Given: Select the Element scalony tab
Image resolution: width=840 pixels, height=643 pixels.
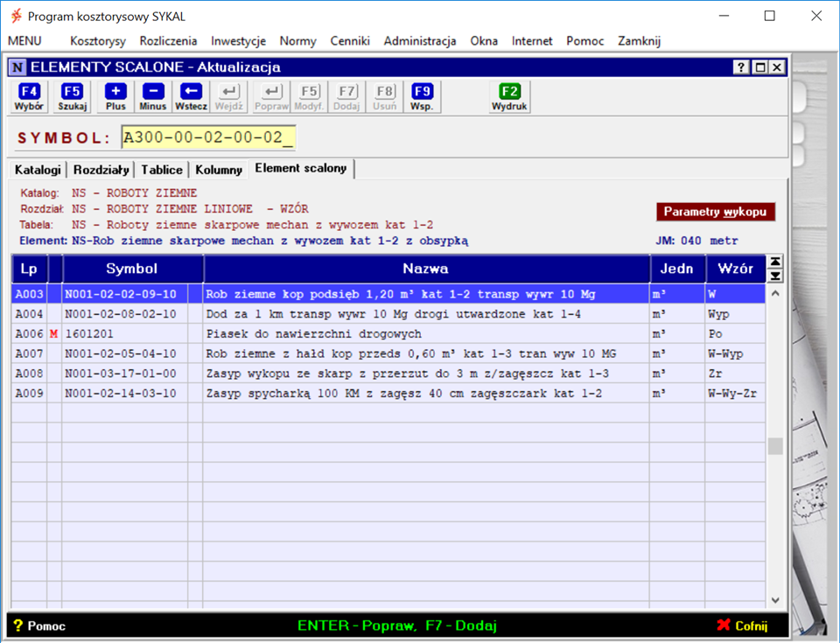Looking at the screenshot, I should coord(301,168).
